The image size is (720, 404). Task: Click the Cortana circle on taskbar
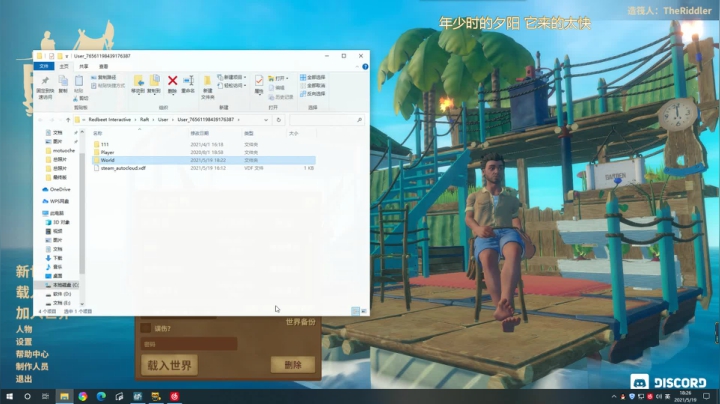[27, 396]
